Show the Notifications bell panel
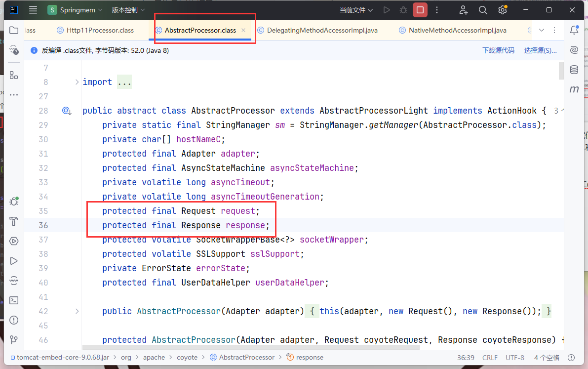Viewport: 588px width, 369px height. (x=574, y=30)
